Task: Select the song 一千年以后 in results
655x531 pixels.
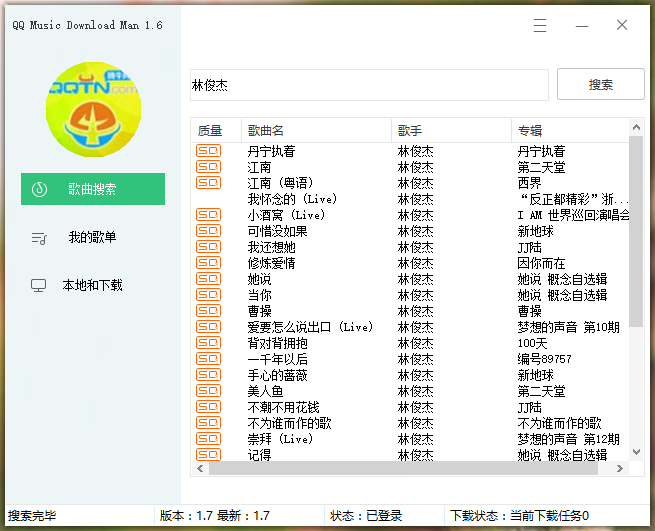Action: (277, 359)
